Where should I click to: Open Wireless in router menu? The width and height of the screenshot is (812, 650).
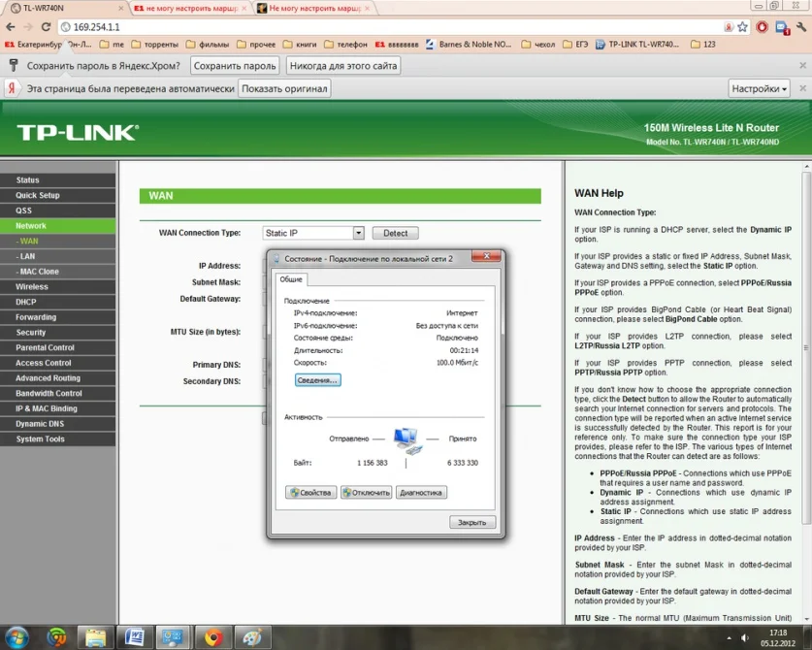tap(58, 286)
